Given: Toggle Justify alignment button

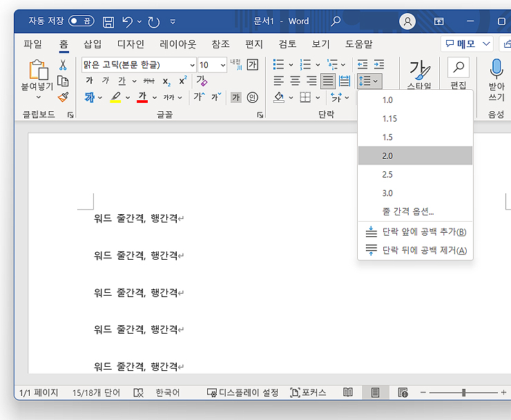Looking at the screenshot, I should pyautogui.click(x=328, y=81).
